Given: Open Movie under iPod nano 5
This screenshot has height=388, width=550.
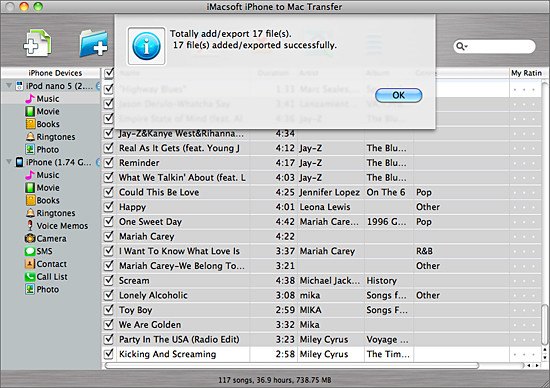Looking at the screenshot, I should tap(48, 111).
